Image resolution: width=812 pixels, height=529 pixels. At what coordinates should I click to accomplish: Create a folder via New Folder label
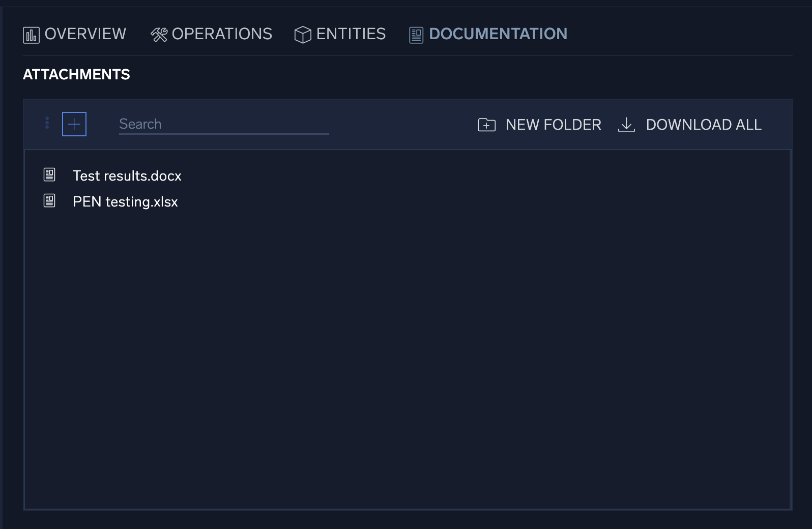[x=553, y=125]
